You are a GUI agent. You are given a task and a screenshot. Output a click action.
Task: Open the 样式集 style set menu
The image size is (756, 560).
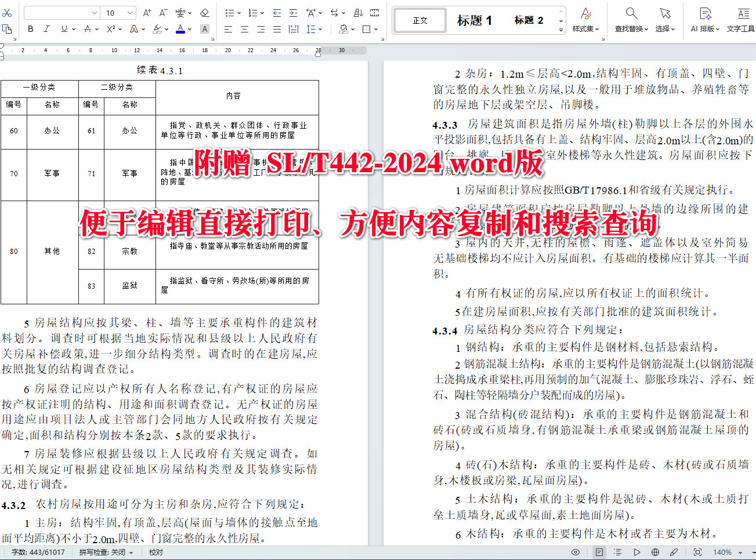(x=585, y=20)
